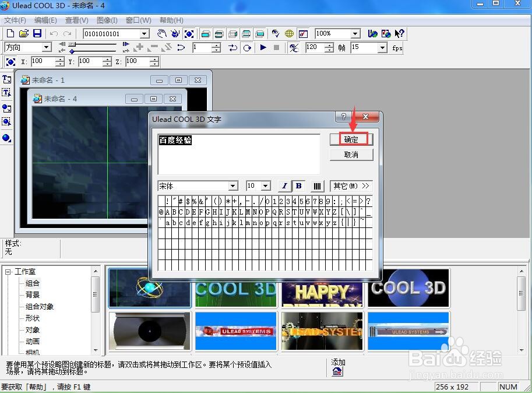Click the Z value input field

(138, 61)
